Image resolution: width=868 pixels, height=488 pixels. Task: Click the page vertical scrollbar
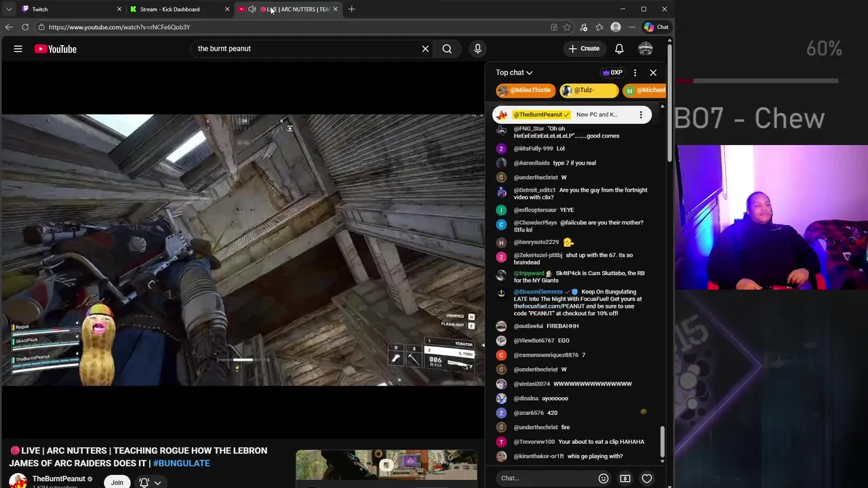(x=670, y=102)
